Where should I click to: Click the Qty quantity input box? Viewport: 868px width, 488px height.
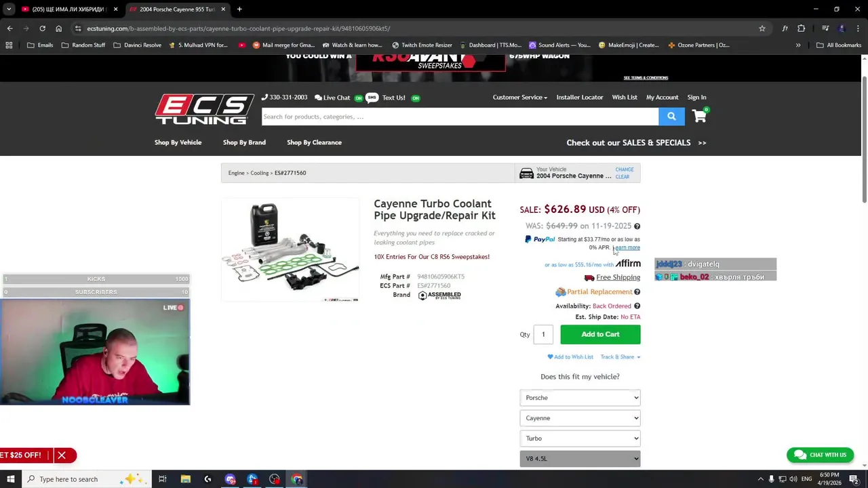click(x=543, y=335)
